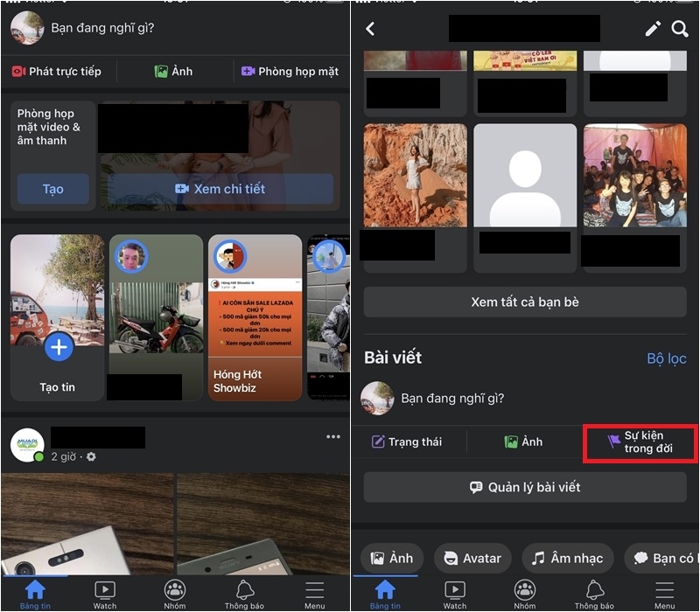Image resolution: width=700 pixels, height=612 pixels.
Task: Tap the search icon on the profile page
Action: pos(680,29)
